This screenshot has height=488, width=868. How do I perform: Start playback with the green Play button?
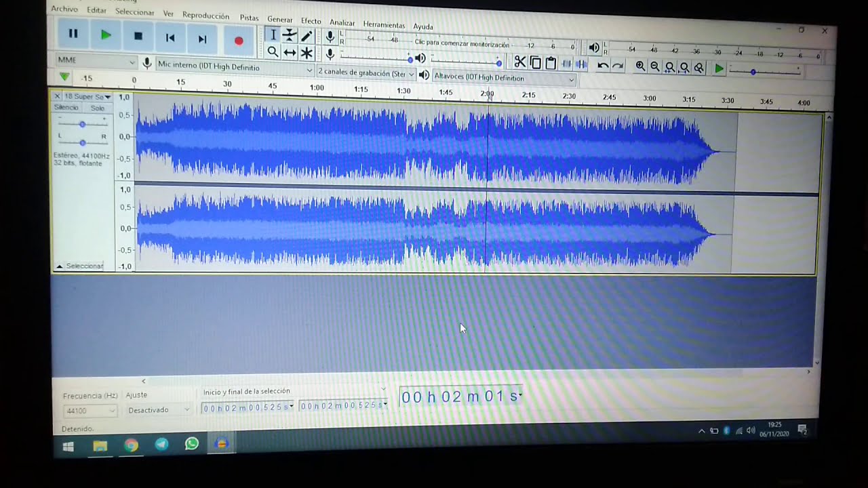(106, 35)
